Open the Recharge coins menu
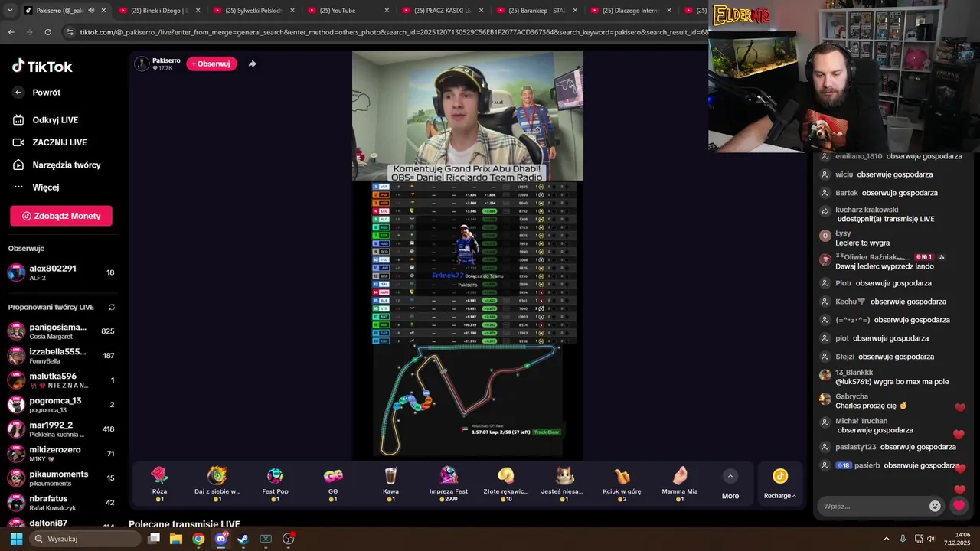Screen dimensions: 980x551 [x=780, y=484]
